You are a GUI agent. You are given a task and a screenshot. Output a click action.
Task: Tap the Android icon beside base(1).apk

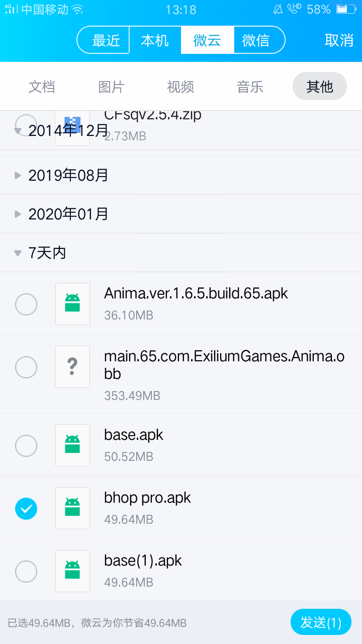pyautogui.click(x=72, y=571)
